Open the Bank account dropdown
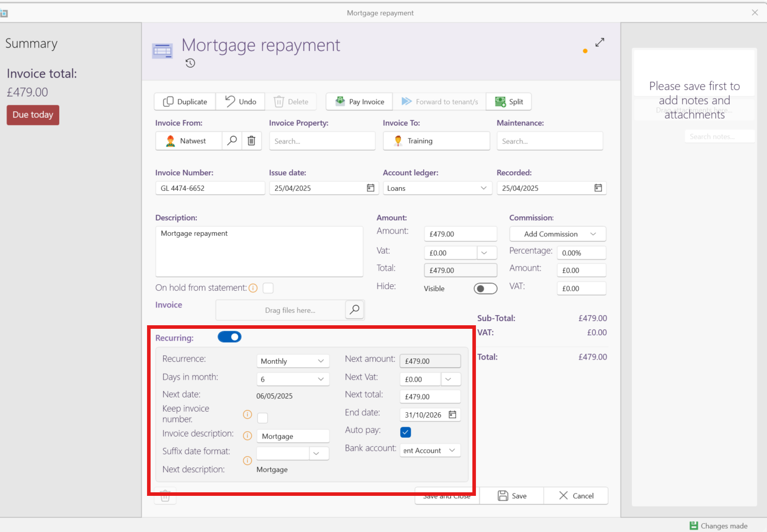Image resolution: width=767 pixels, height=532 pixels. 430,450
